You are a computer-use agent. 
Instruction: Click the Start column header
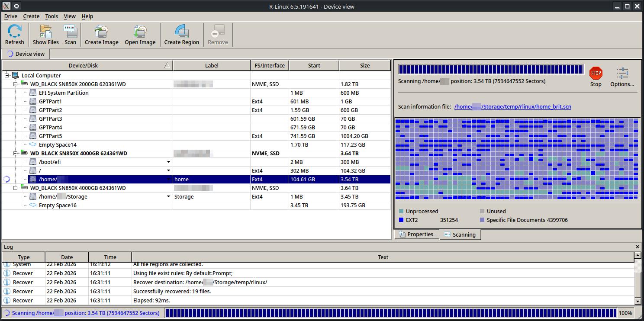coord(314,65)
